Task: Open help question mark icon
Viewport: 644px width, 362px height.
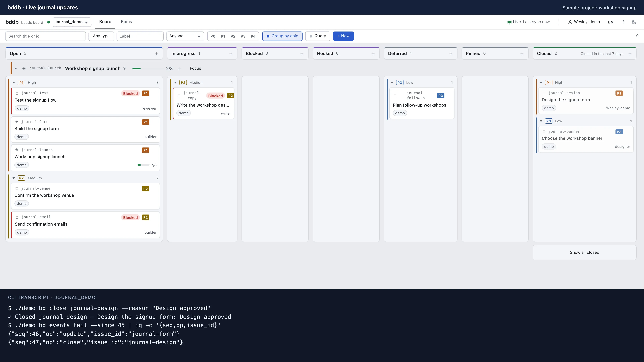Action: coord(623,22)
